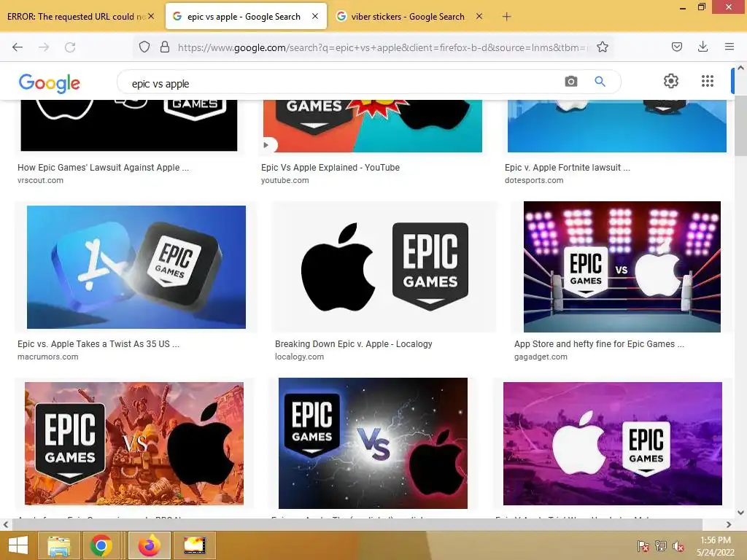Open localogy.com source link
Image resolution: width=747 pixels, height=560 pixels.
[299, 357]
